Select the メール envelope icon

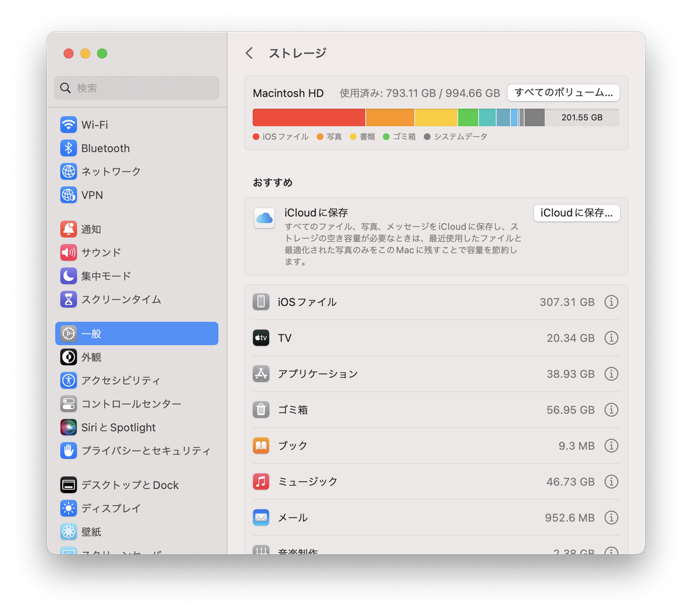261,517
